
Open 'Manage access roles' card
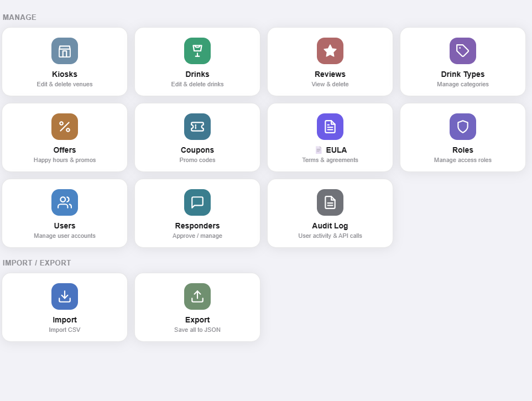pyautogui.click(x=462, y=137)
